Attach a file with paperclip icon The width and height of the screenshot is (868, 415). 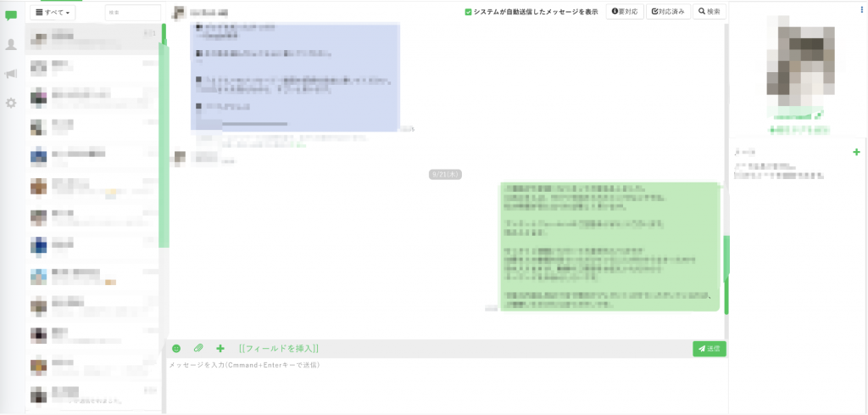point(198,348)
